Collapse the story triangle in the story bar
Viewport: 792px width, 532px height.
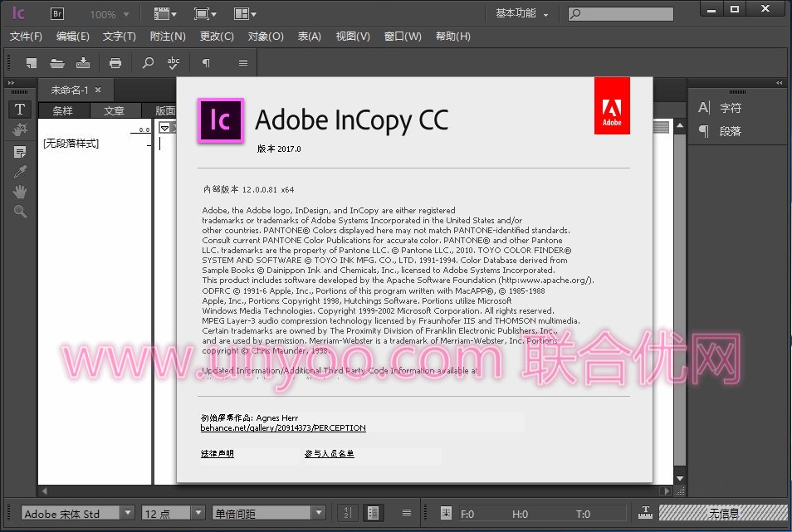(164, 128)
